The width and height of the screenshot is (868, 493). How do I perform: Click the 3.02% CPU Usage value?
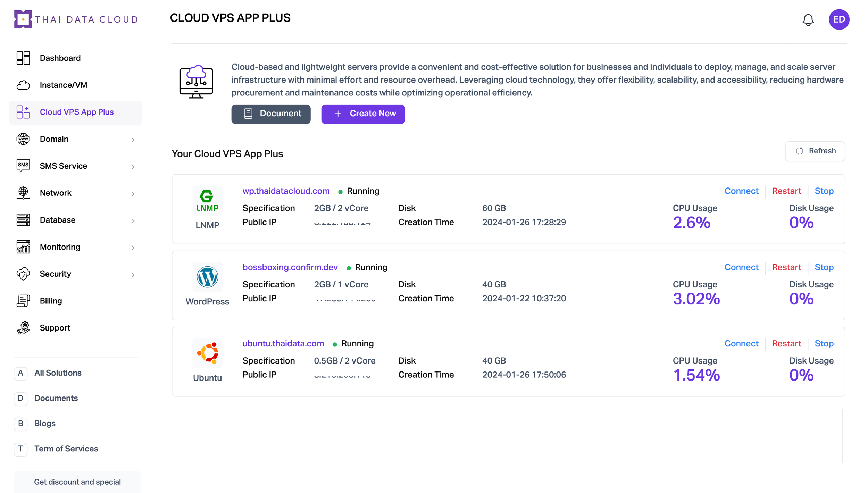(696, 299)
